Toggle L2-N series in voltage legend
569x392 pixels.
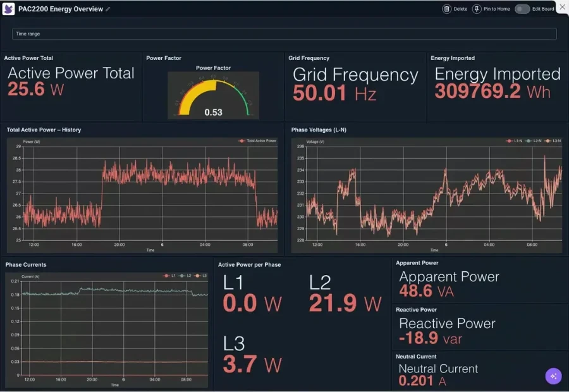coord(534,141)
